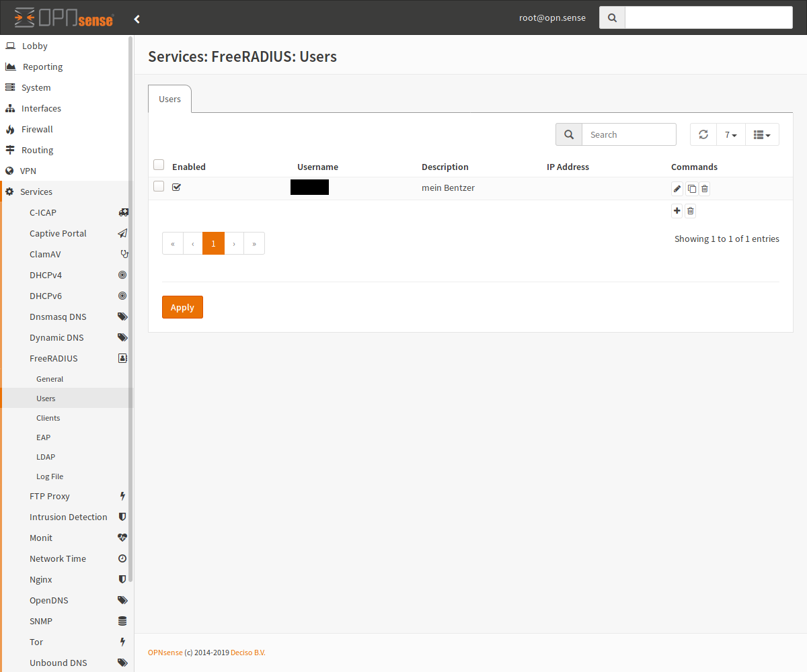Select page 1 in pagination

click(x=213, y=243)
